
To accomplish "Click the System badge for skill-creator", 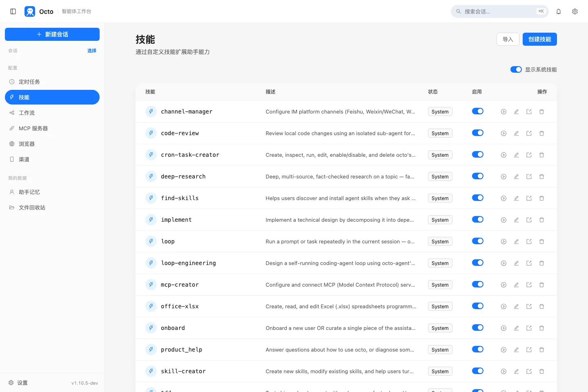I will (x=440, y=371).
